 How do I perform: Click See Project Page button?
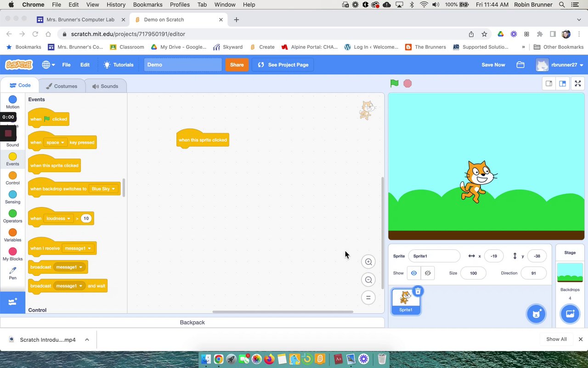283,65
